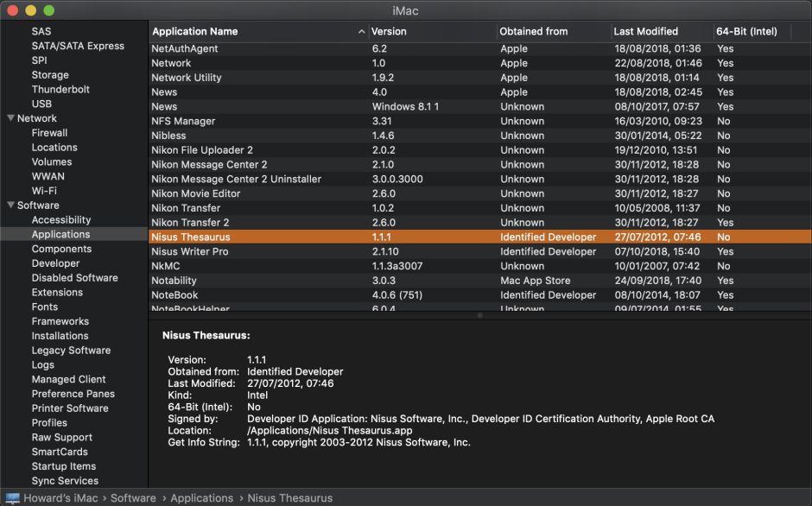812x506 pixels.
Task: Select the NFS Manager row
Action: pos(183,122)
